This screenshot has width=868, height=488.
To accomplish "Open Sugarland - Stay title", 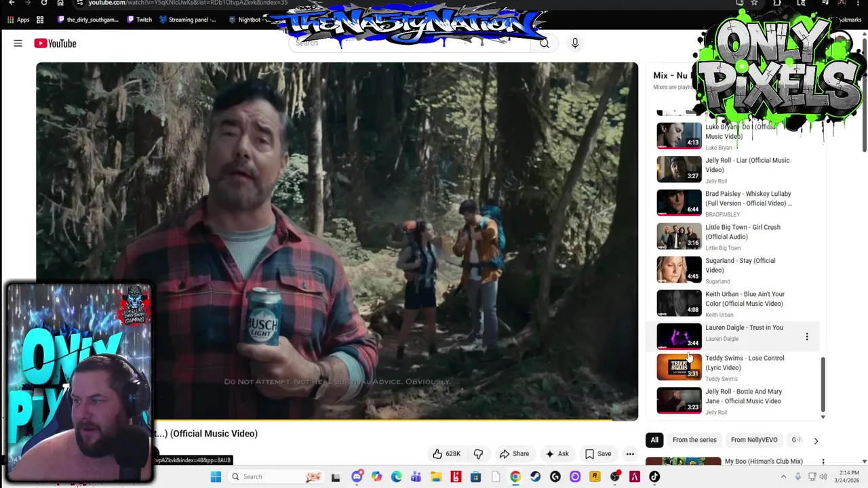I will pyautogui.click(x=740, y=265).
